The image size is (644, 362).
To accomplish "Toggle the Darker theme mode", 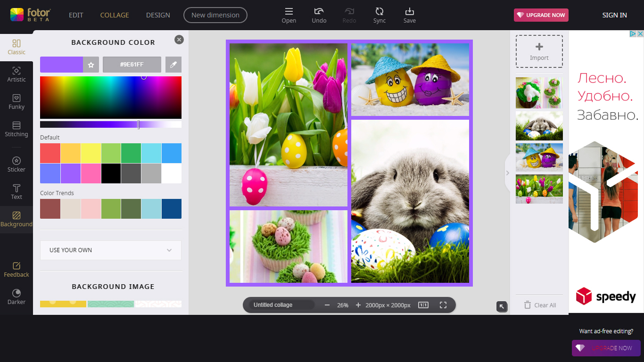I will 17,296.
